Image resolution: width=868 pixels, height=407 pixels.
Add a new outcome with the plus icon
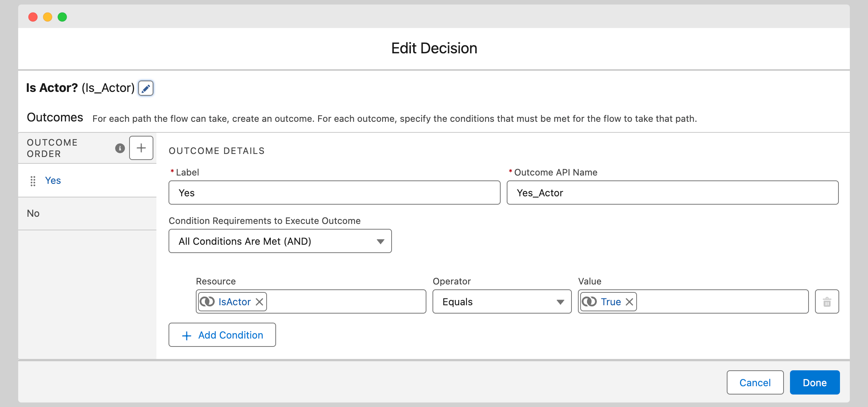point(141,148)
